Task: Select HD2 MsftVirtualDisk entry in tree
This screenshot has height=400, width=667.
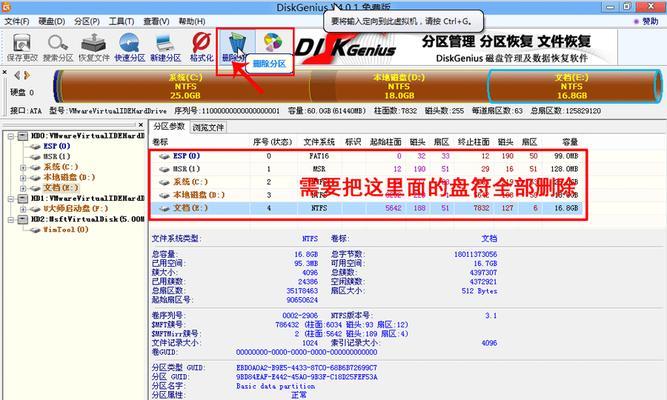Action: (87, 219)
